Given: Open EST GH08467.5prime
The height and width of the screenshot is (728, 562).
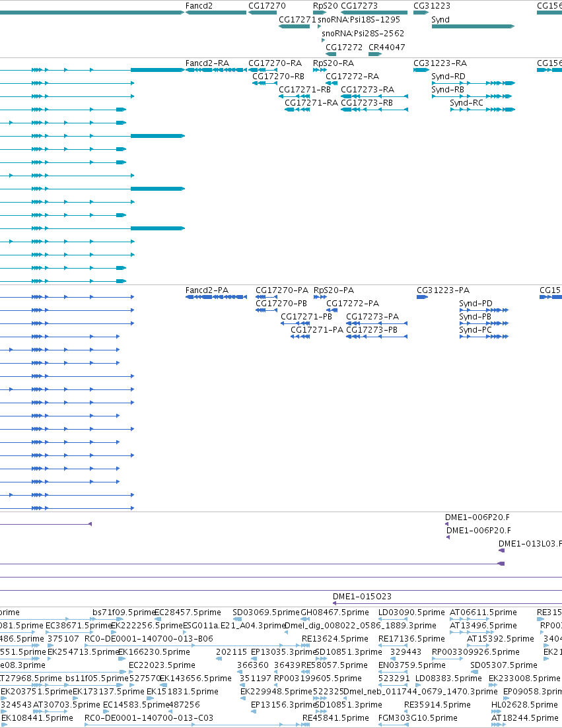Looking at the screenshot, I should pyautogui.click(x=335, y=612).
